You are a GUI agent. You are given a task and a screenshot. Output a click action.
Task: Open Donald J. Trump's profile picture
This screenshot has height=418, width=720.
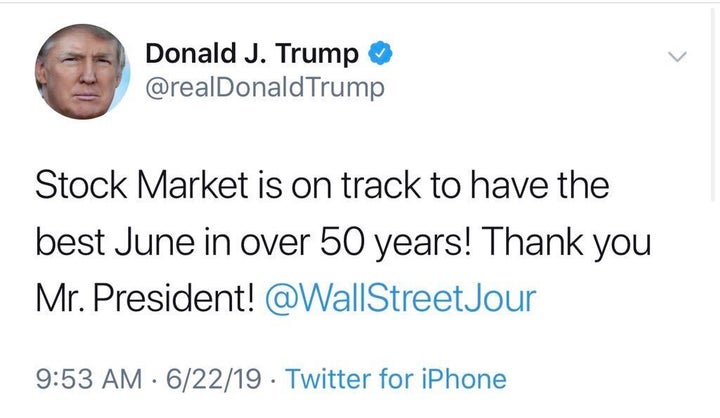pos(83,72)
